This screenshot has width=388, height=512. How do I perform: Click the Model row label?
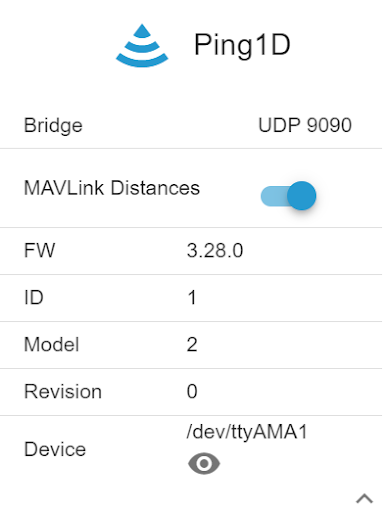[x=51, y=344]
